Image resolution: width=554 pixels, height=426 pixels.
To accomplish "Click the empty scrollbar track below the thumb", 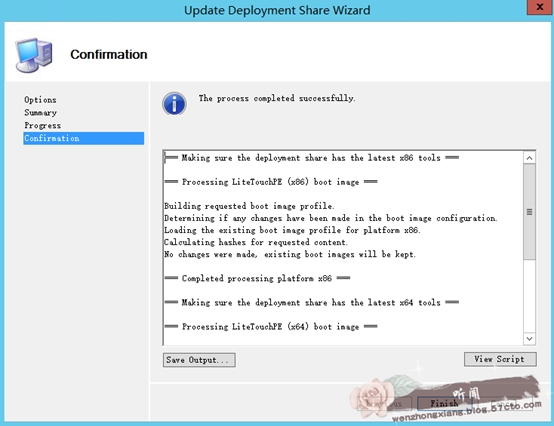I will 529,296.
